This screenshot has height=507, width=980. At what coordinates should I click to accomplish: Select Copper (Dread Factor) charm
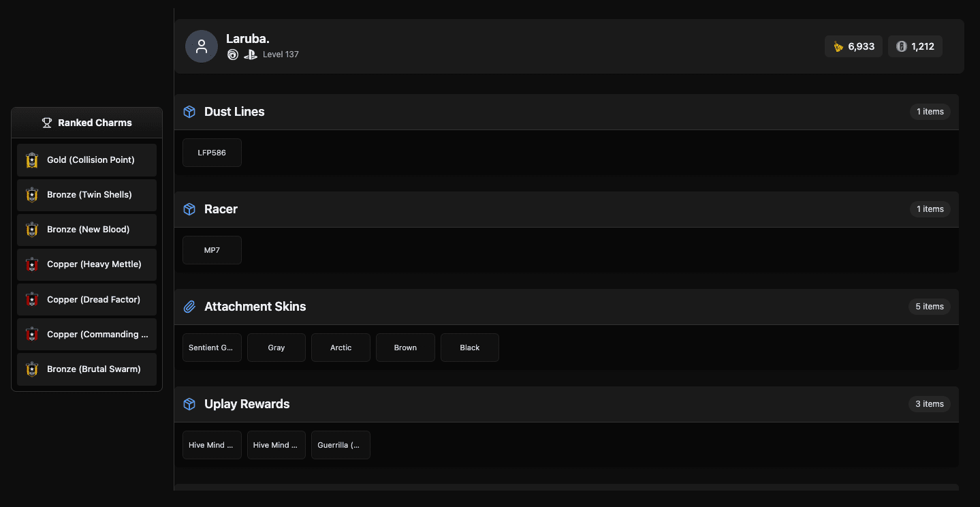pyautogui.click(x=87, y=300)
